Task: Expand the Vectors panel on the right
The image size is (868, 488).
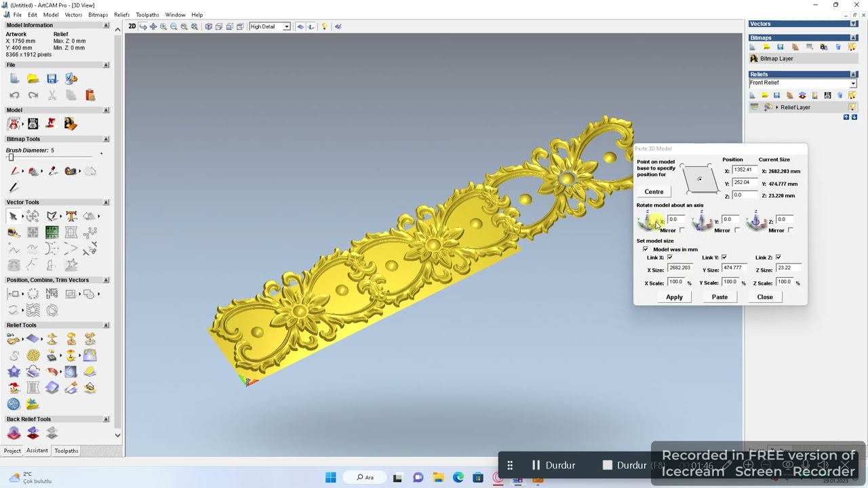Action: 853,24
